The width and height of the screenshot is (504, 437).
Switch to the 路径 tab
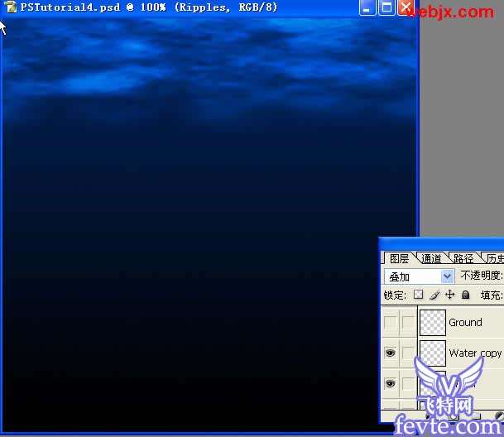point(463,258)
